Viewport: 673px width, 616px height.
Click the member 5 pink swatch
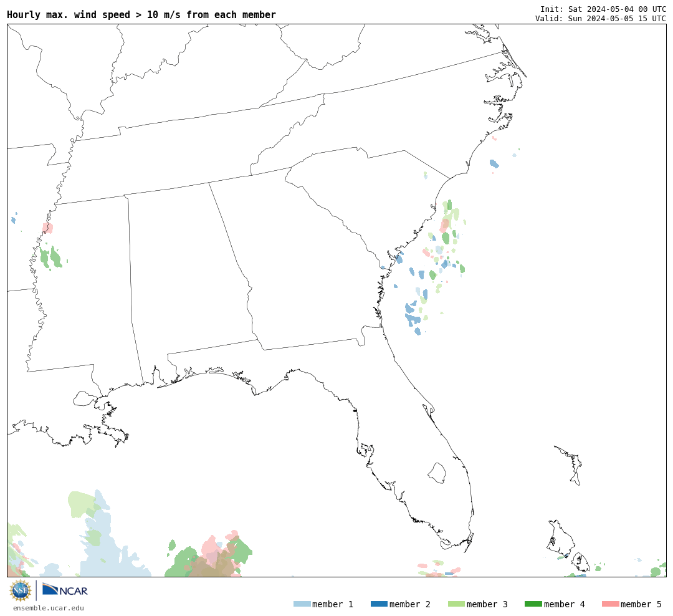tap(610, 604)
